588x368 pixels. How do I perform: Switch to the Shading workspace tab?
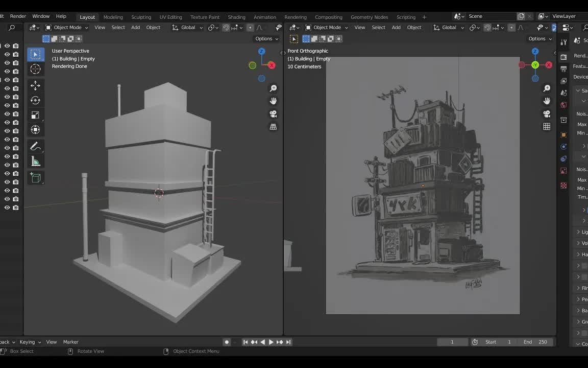(236, 17)
